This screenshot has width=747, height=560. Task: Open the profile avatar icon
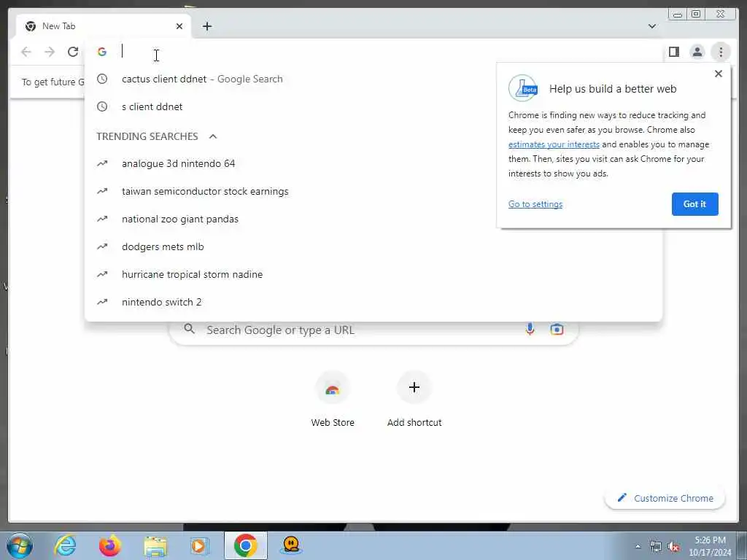pyautogui.click(x=697, y=52)
